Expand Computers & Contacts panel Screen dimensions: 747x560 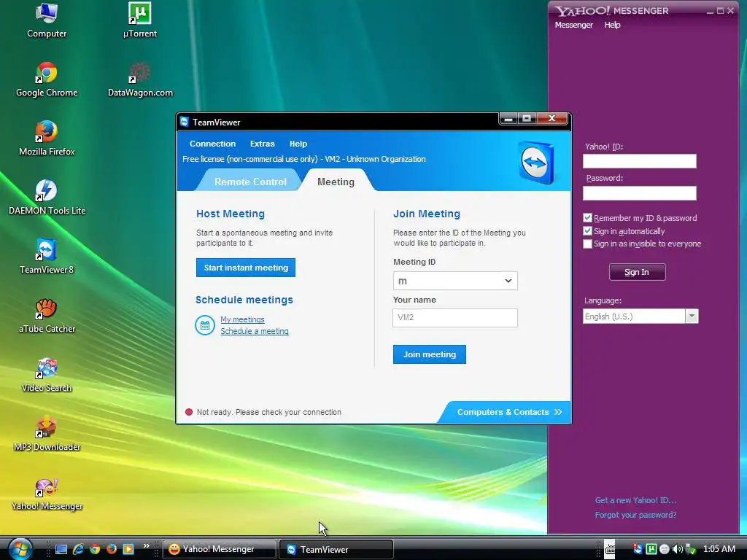tap(509, 412)
